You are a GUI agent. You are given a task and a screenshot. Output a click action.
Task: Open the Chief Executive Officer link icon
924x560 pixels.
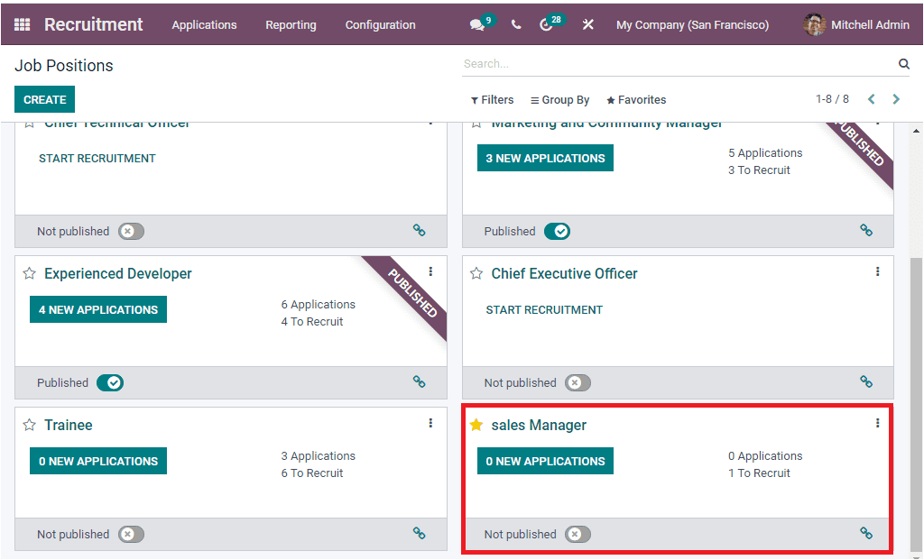[866, 381]
